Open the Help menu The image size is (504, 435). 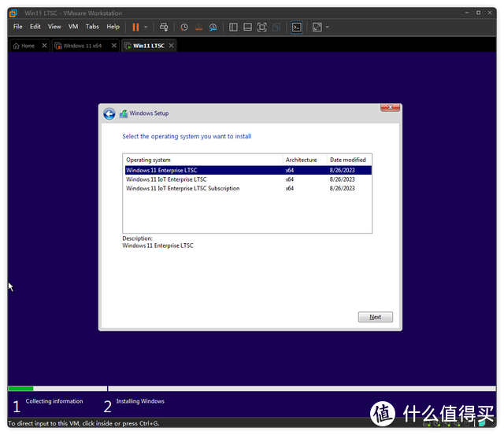[x=113, y=27]
